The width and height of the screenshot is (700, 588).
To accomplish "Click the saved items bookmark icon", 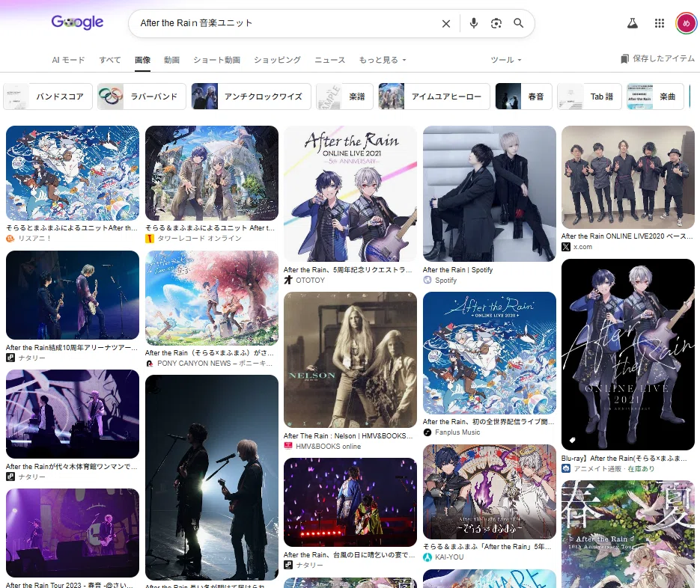I will [x=624, y=59].
